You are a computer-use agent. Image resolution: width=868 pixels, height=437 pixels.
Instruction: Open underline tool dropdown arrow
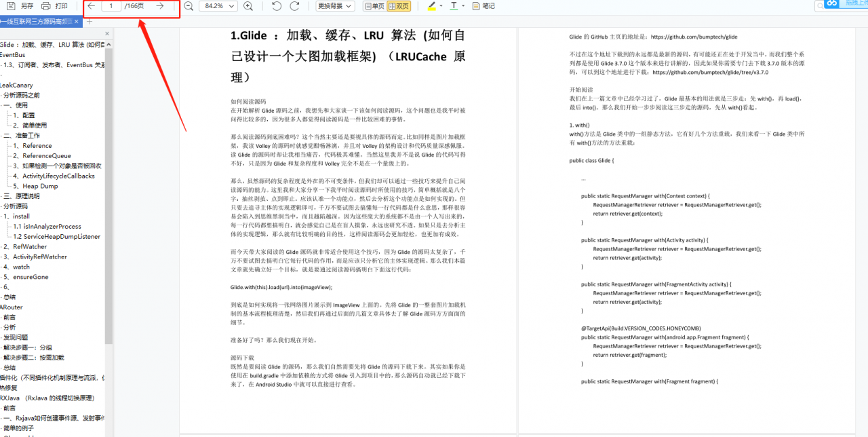(463, 6)
